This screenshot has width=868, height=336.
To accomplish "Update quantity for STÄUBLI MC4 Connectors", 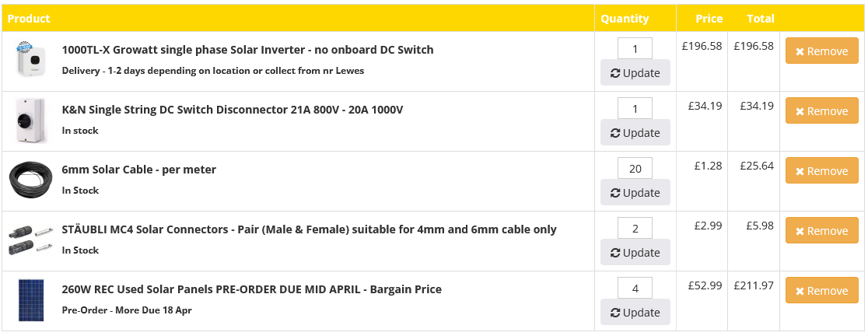I will pyautogui.click(x=635, y=252).
